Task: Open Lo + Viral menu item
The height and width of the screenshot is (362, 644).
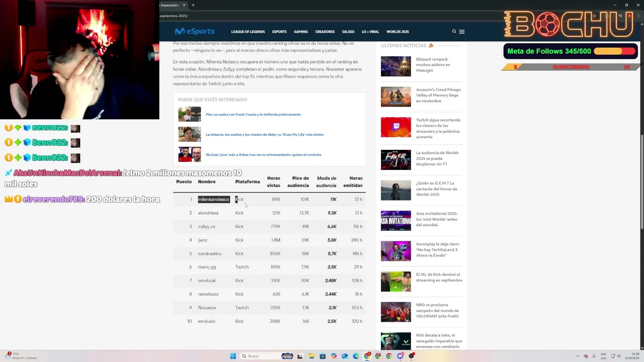Action: (x=370, y=32)
